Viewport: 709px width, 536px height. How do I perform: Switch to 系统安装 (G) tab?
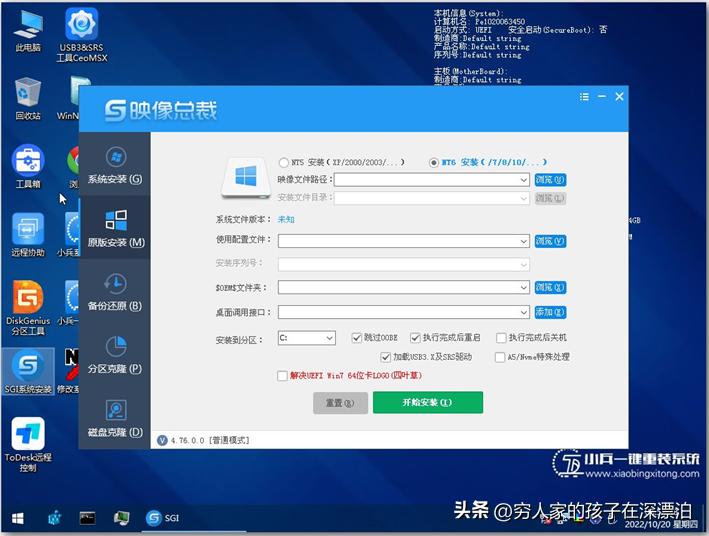pyautogui.click(x=115, y=165)
